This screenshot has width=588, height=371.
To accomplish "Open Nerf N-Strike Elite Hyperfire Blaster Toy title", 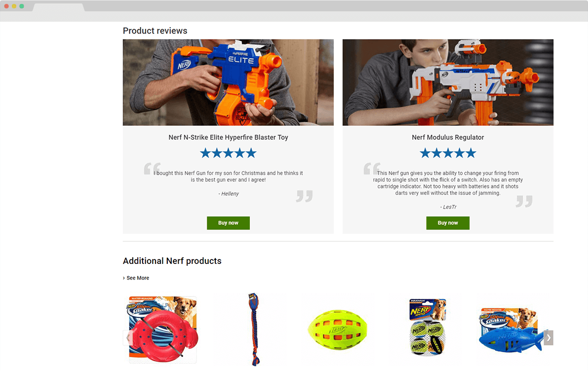I will 228,137.
